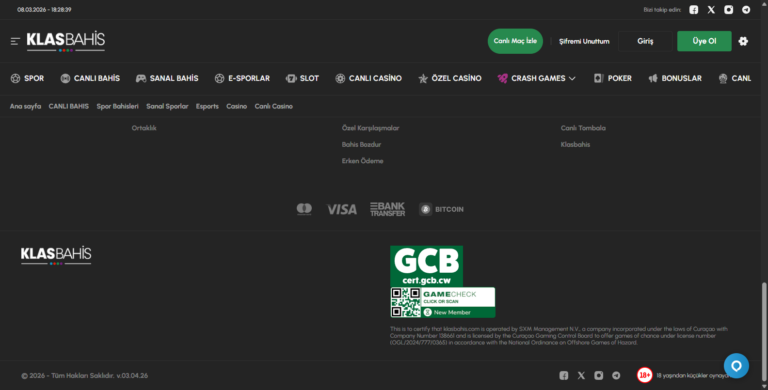The width and height of the screenshot is (768, 390).
Task: Click the SXM Management certification text
Action: pos(559,336)
